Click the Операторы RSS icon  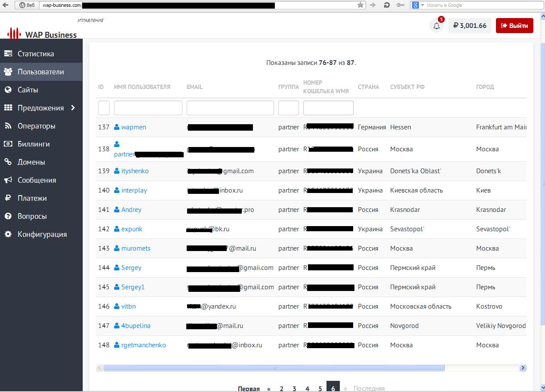click(8, 126)
